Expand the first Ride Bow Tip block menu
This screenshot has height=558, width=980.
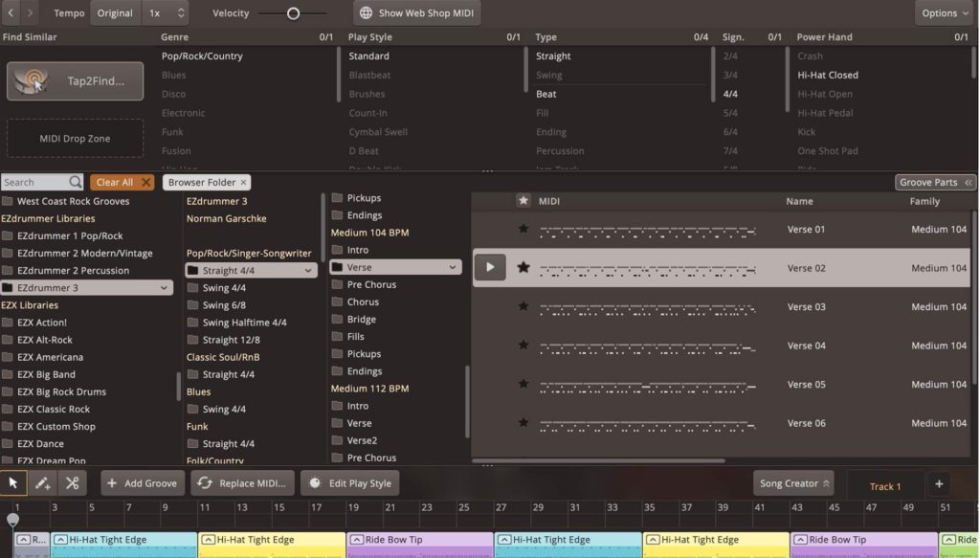[x=356, y=539]
